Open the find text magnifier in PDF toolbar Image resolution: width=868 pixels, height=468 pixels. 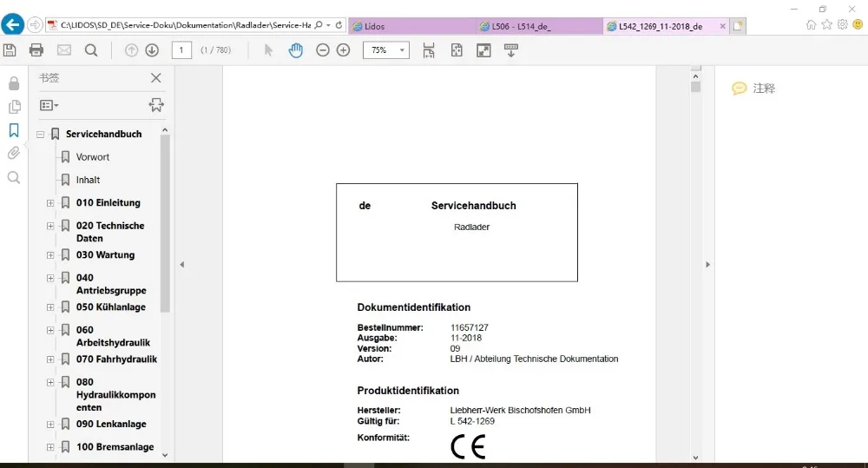pyautogui.click(x=91, y=50)
